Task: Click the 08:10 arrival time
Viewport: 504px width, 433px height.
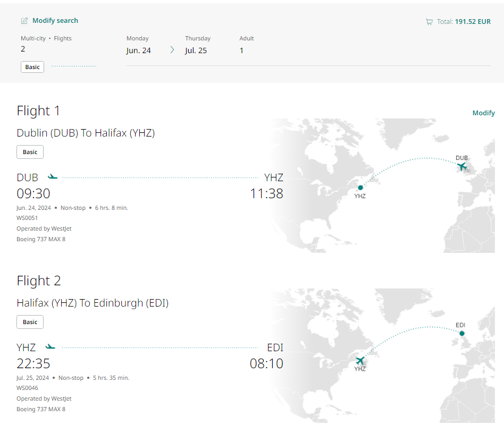Action: 266,363
